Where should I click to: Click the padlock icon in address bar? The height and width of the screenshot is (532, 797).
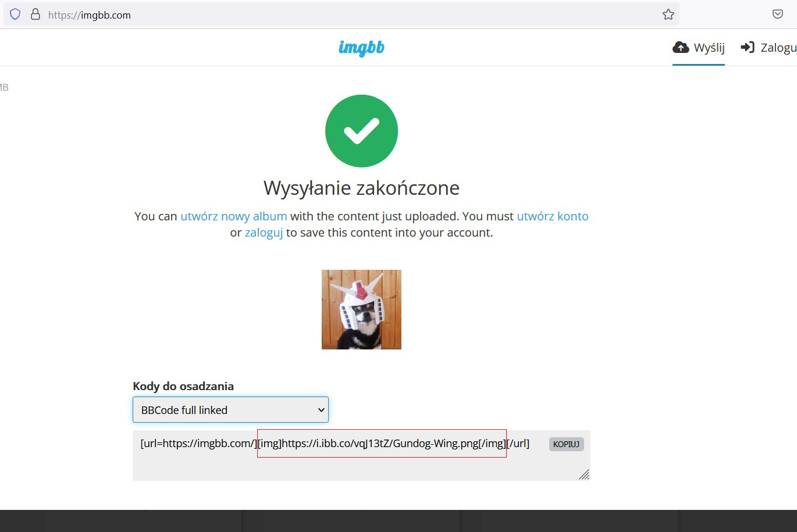[35, 15]
